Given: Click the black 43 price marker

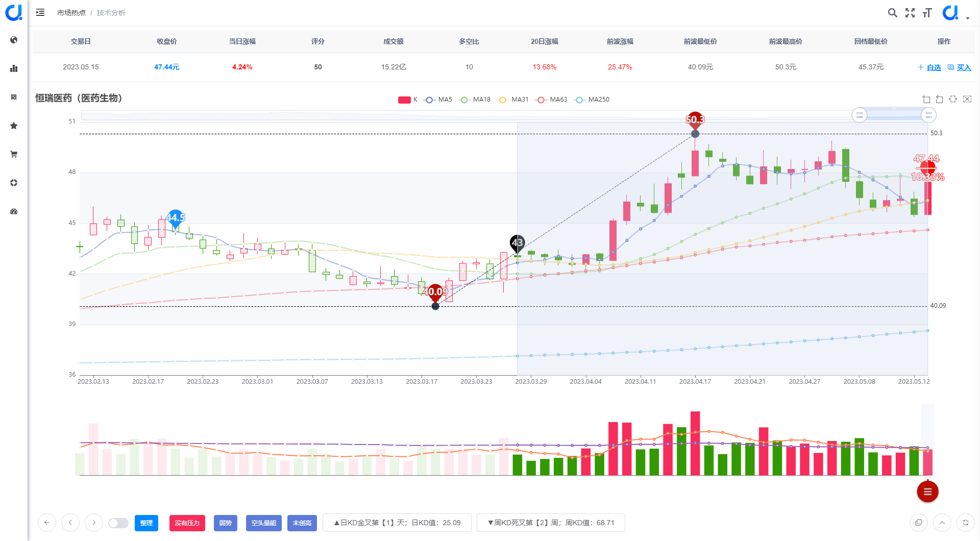Looking at the screenshot, I should [x=517, y=243].
